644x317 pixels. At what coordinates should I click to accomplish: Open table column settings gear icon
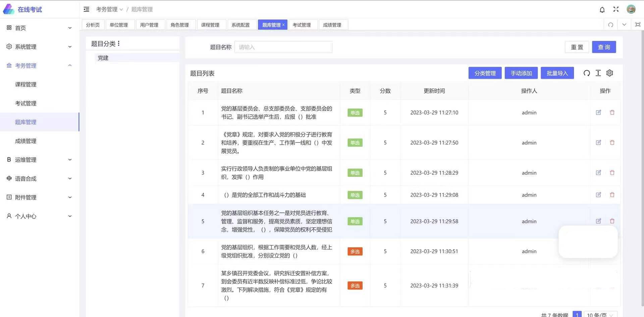[609, 73]
